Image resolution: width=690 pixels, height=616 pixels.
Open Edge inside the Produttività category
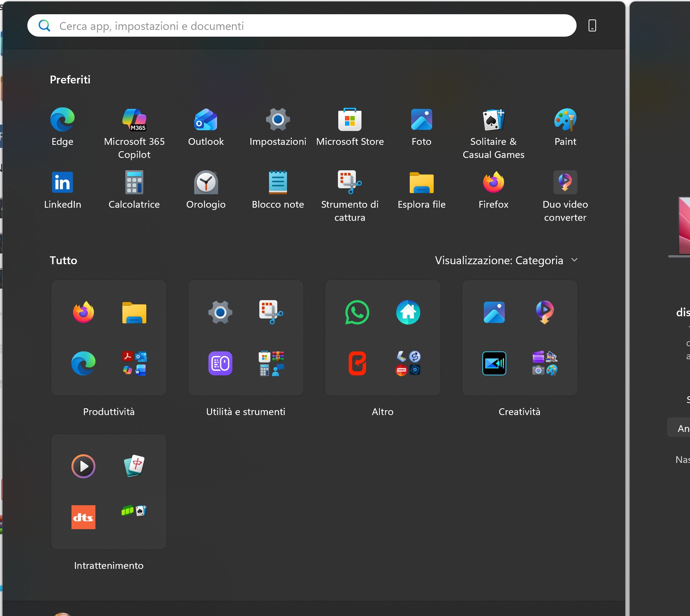click(x=83, y=363)
